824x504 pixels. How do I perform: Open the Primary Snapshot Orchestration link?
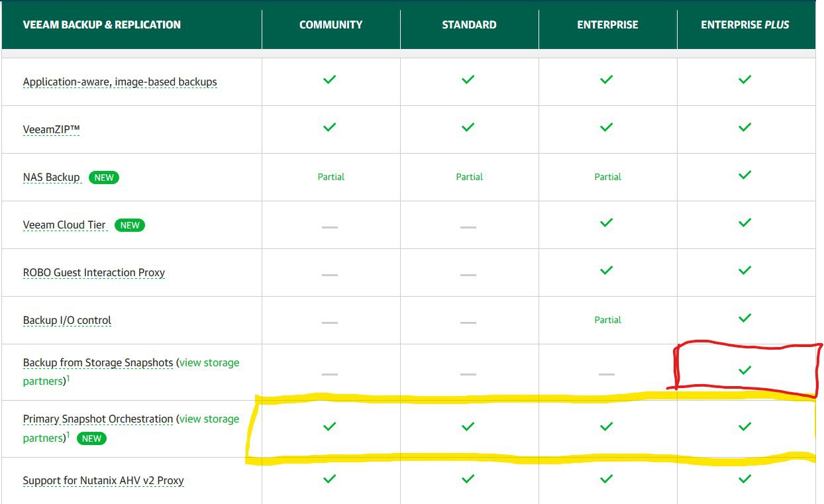tap(98, 419)
